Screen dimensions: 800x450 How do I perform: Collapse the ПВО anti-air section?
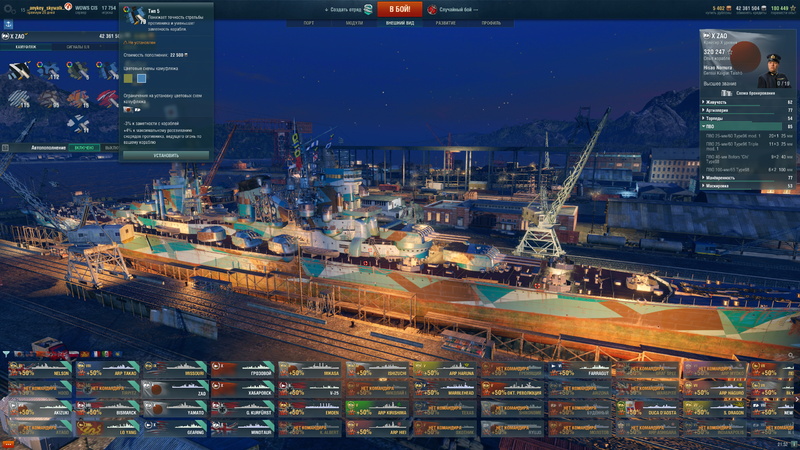(748, 126)
